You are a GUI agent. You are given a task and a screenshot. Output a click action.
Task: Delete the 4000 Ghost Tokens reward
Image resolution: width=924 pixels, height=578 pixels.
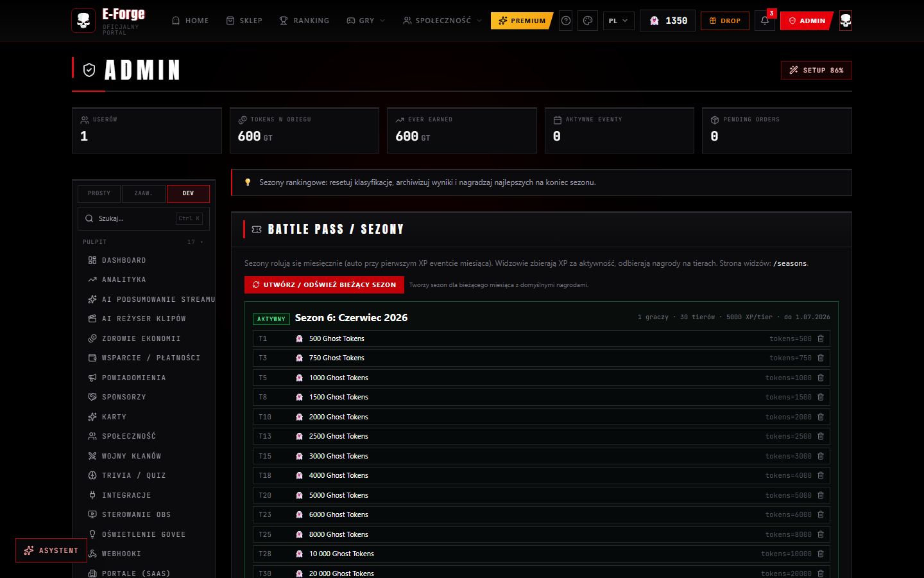[821, 475]
